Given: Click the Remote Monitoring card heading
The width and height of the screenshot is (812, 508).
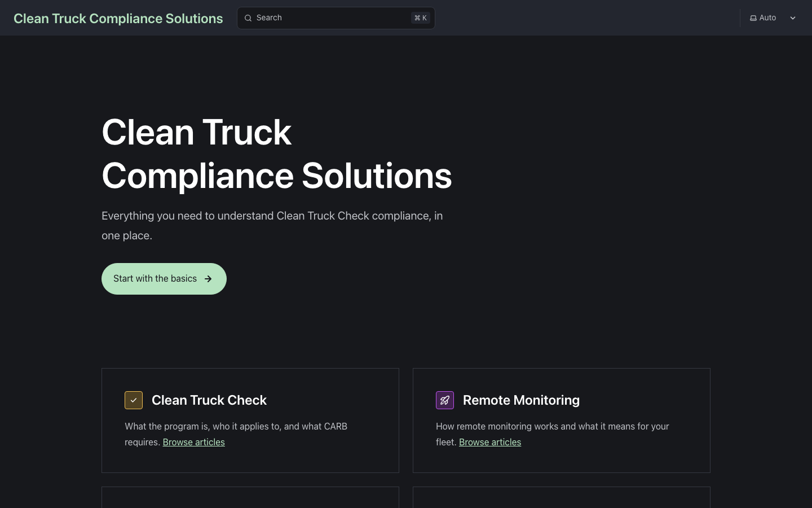Looking at the screenshot, I should click(521, 400).
